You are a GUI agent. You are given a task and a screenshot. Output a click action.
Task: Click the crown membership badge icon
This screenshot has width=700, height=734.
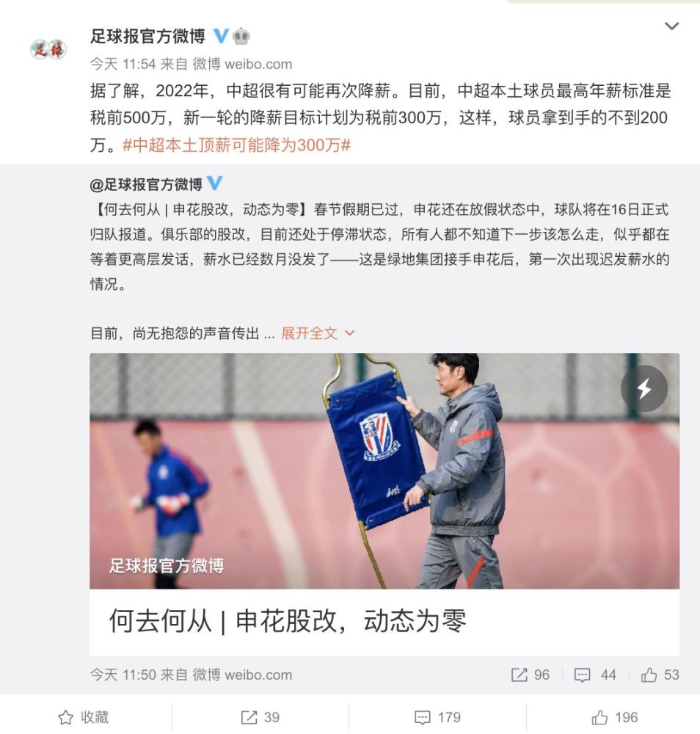(x=241, y=36)
